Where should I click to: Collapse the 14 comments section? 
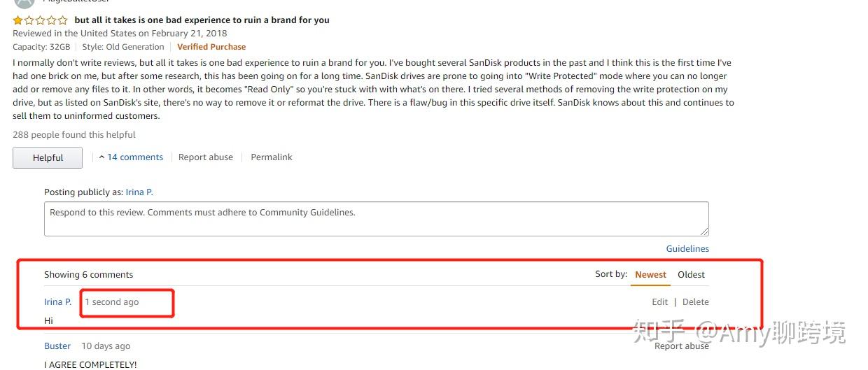pos(131,157)
